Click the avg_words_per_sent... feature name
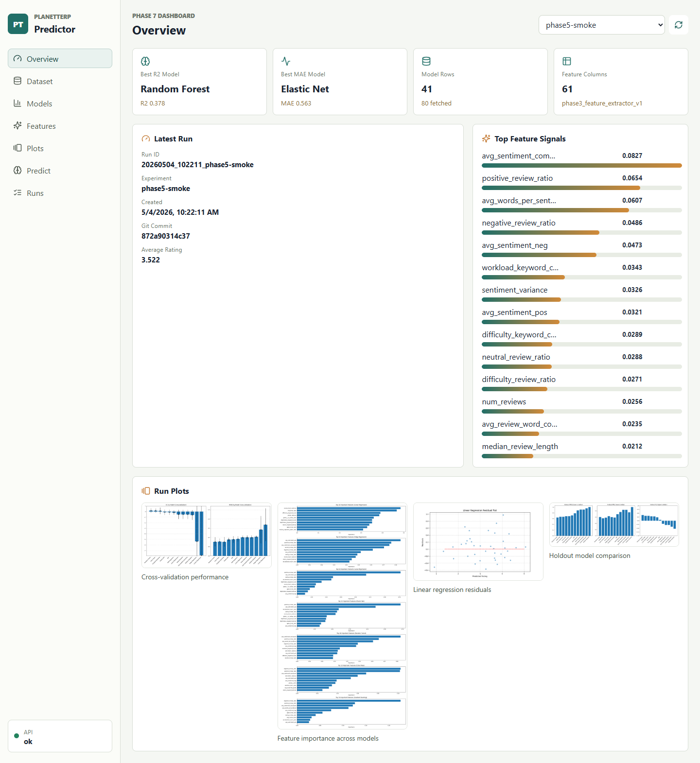 (x=519, y=200)
